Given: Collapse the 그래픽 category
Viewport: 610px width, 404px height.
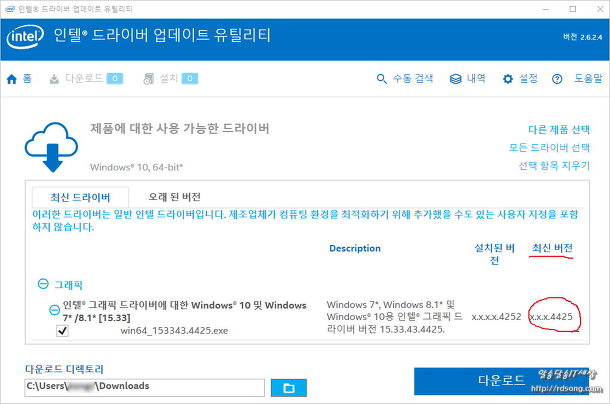Looking at the screenshot, I should click(44, 283).
